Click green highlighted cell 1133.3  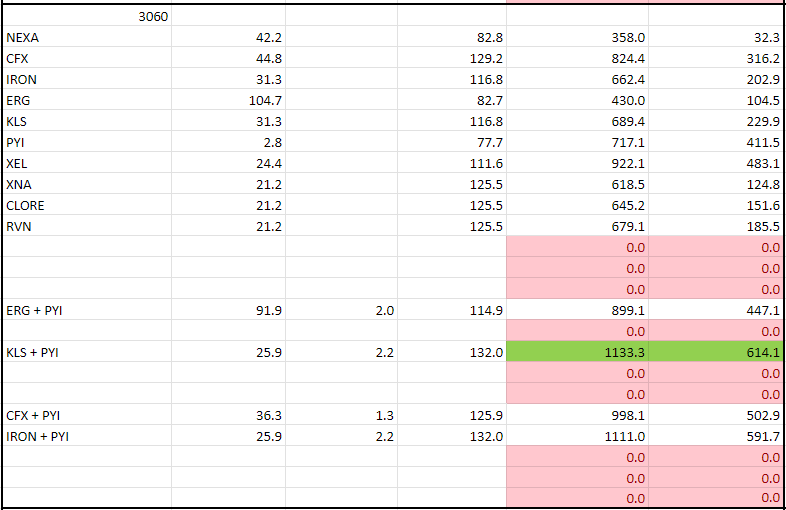(577, 353)
